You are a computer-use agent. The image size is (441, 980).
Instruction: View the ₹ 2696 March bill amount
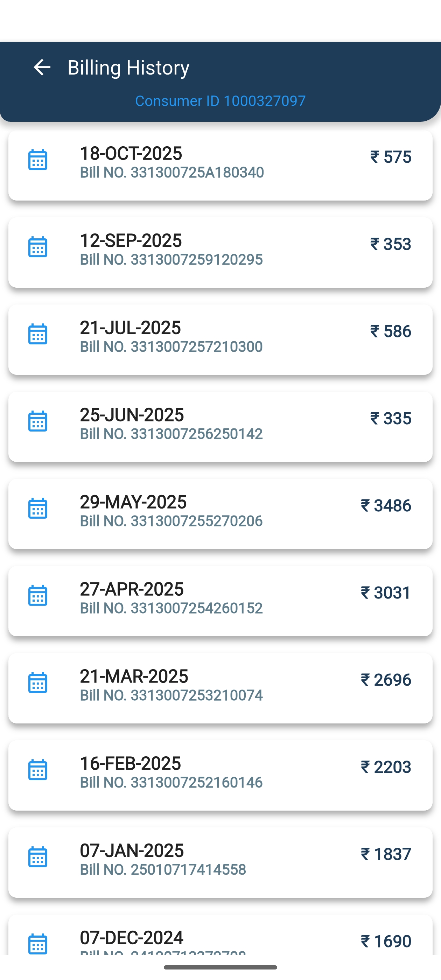[x=386, y=679]
